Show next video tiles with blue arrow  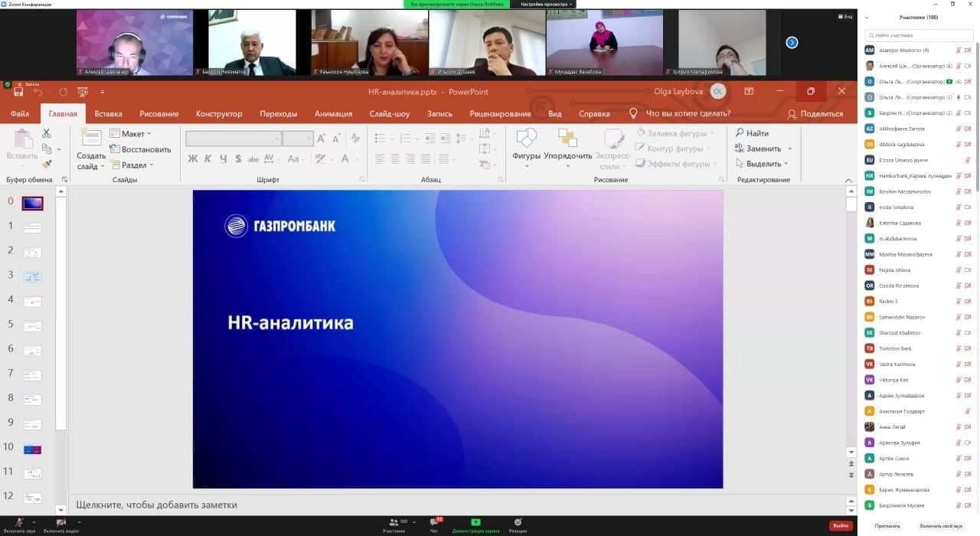(x=792, y=42)
